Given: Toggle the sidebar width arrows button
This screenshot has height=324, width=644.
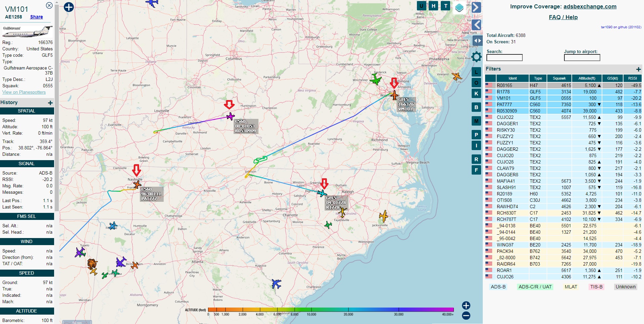Looking at the screenshot, I should click(x=477, y=41).
